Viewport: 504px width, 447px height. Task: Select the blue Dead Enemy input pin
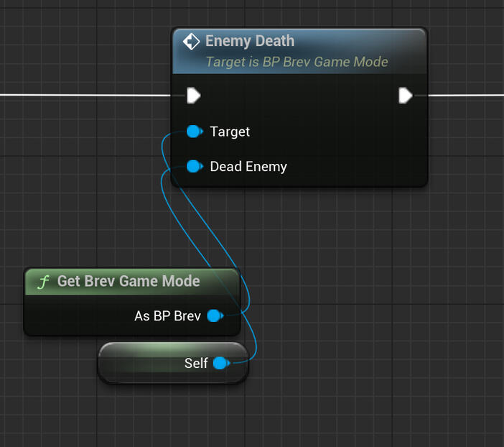tap(194, 167)
